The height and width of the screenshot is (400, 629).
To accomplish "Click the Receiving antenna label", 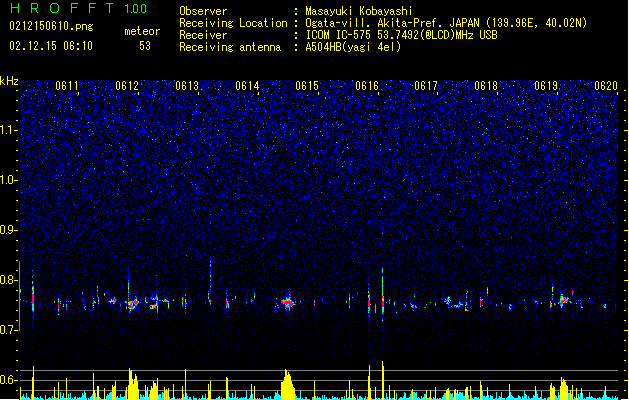I will click(230, 47).
